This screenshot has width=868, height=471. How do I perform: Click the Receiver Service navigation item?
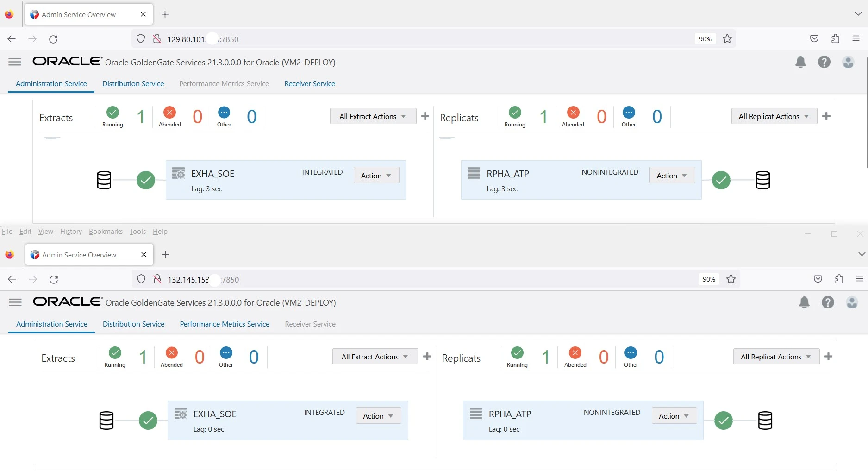tap(309, 83)
